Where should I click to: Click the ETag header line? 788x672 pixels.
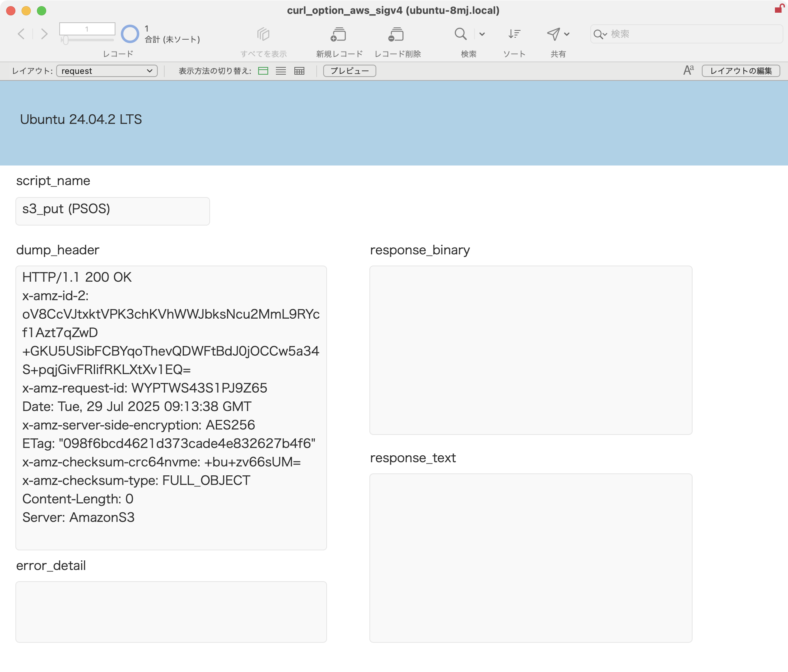click(x=169, y=443)
